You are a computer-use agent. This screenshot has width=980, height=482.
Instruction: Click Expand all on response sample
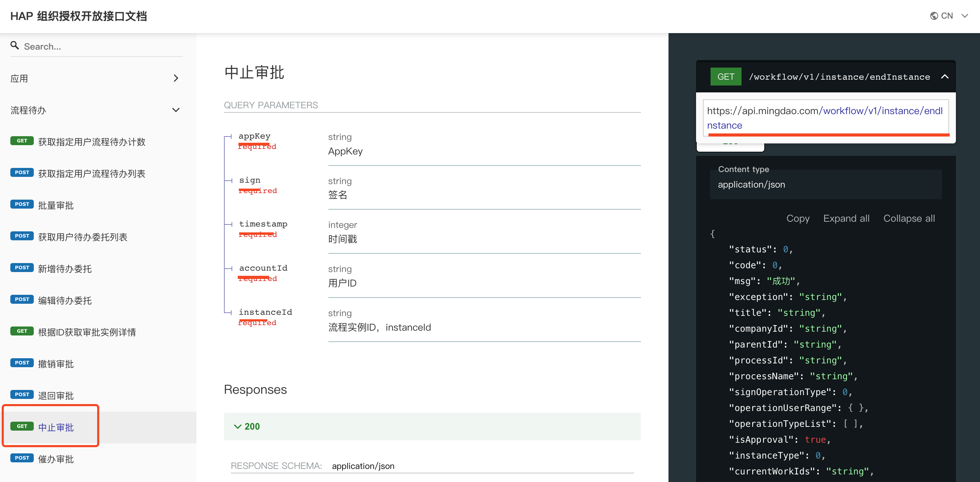pyautogui.click(x=846, y=219)
